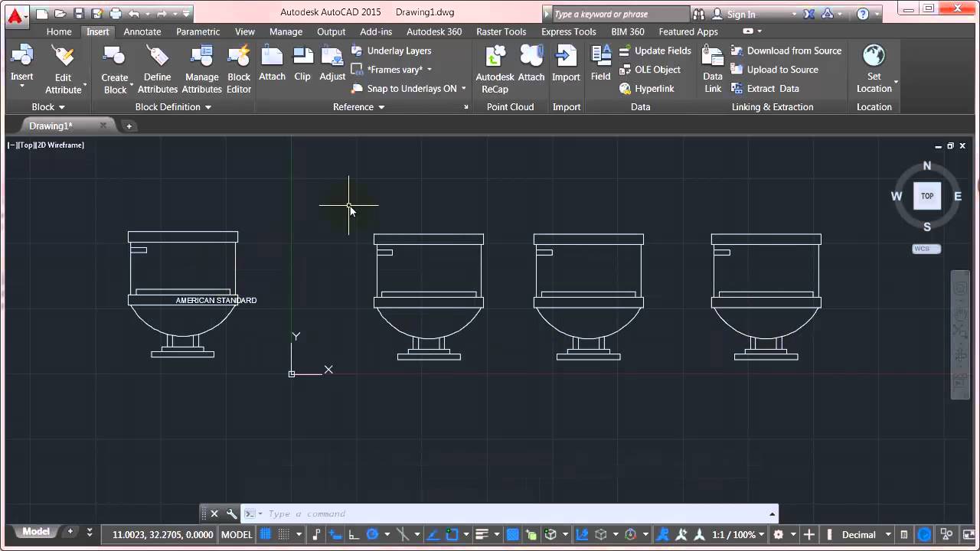Open the Help question mark icon

pyautogui.click(x=863, y=14)
